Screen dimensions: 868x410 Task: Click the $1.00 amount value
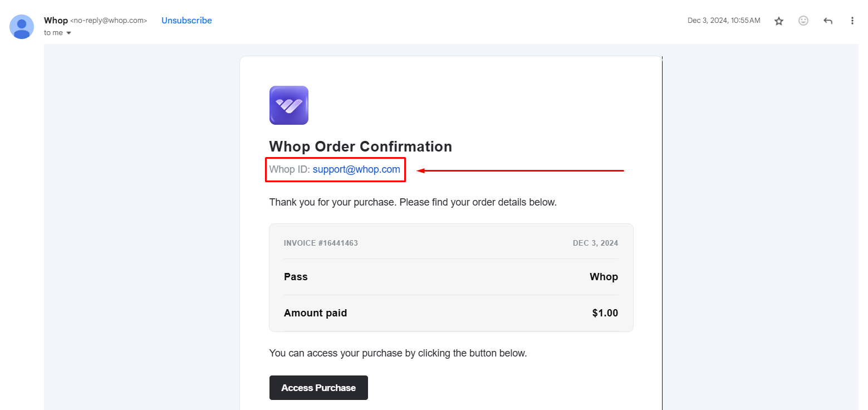tap(605, 313)
